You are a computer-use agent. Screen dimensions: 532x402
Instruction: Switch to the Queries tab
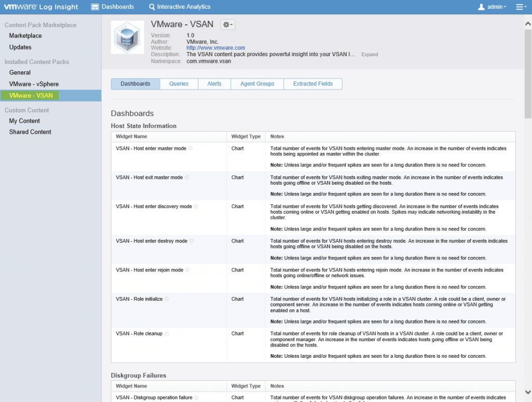point(179,84)
